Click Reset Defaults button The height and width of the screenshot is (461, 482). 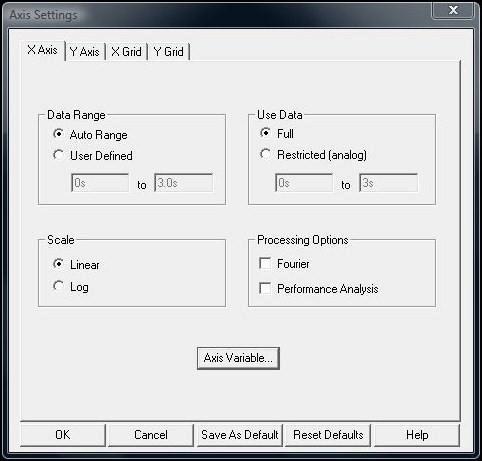(x=328, y=435)
